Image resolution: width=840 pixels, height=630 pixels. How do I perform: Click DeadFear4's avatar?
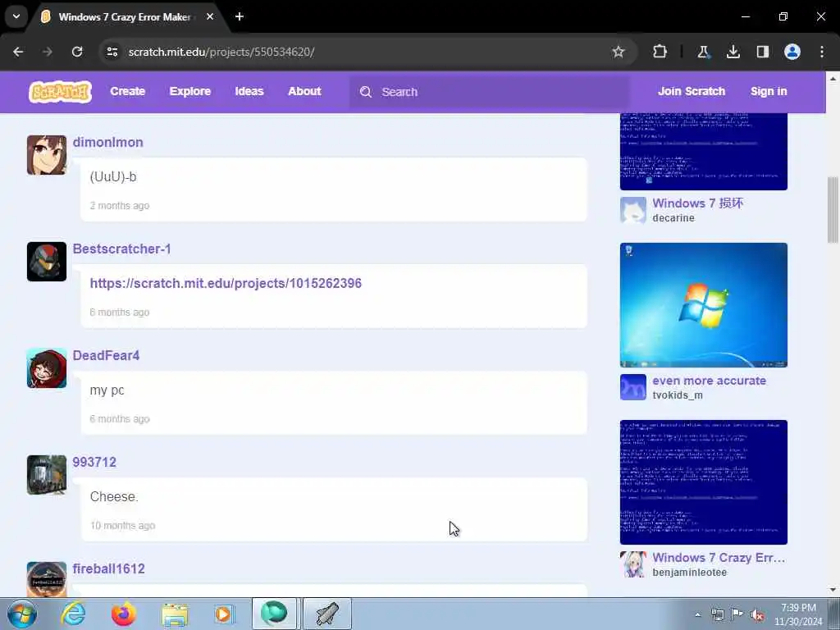coord(47,368)
